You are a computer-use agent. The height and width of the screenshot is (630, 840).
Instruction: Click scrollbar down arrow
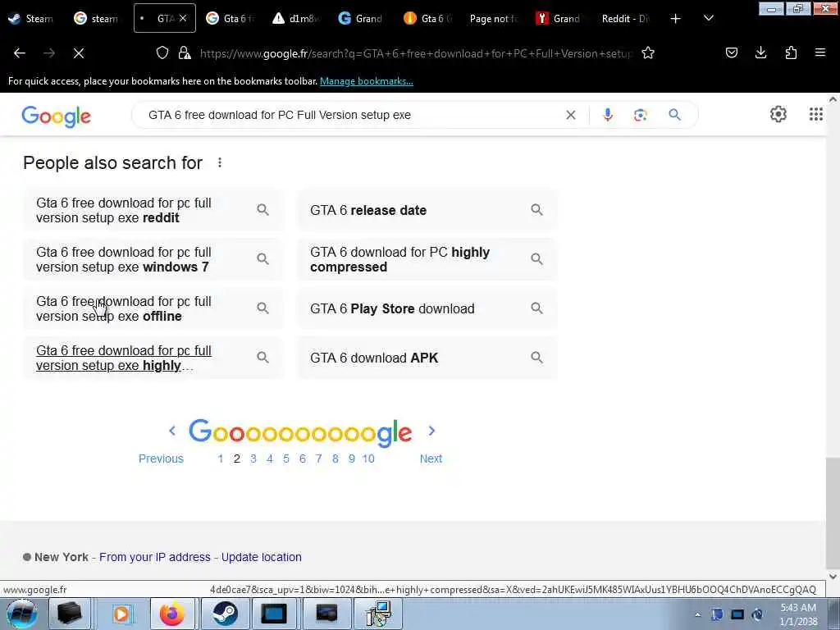pyautogui.click(x=833, y=577)
